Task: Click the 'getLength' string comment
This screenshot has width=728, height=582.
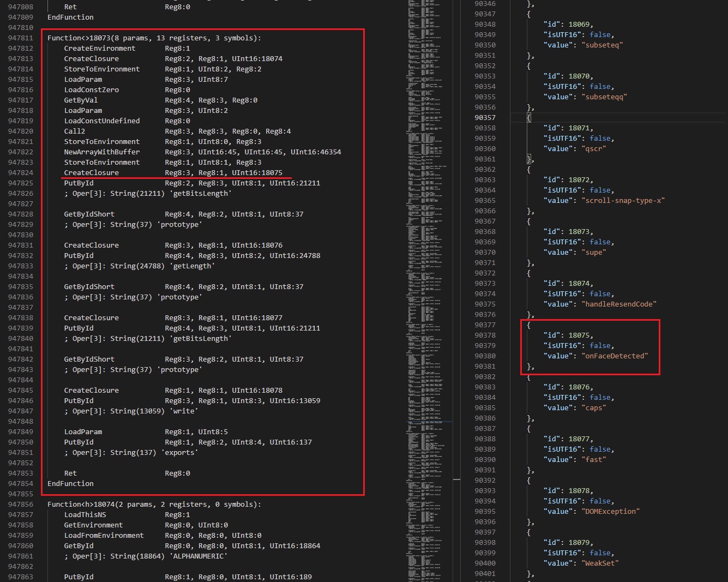Action: point(140,266)
